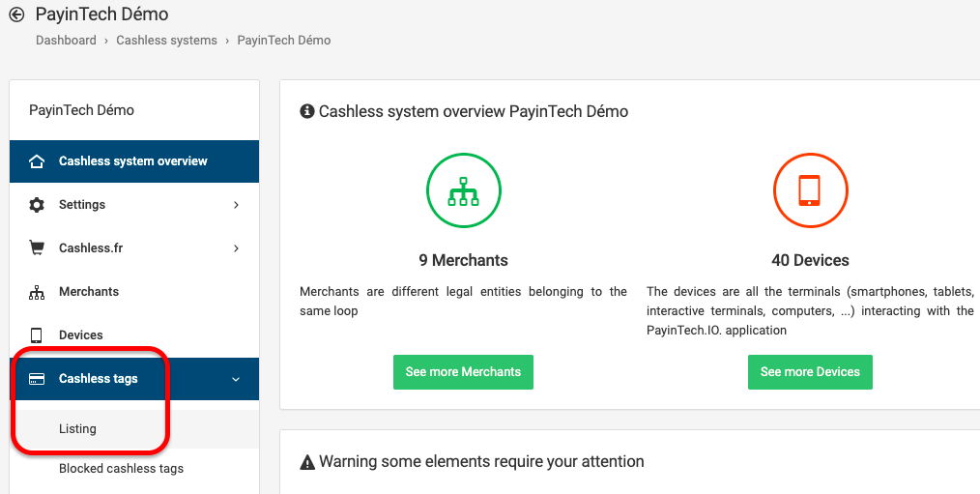The height and width of the screenshot is (494, 980).
Task: Click the Settings gear icon
Action: 37,205
